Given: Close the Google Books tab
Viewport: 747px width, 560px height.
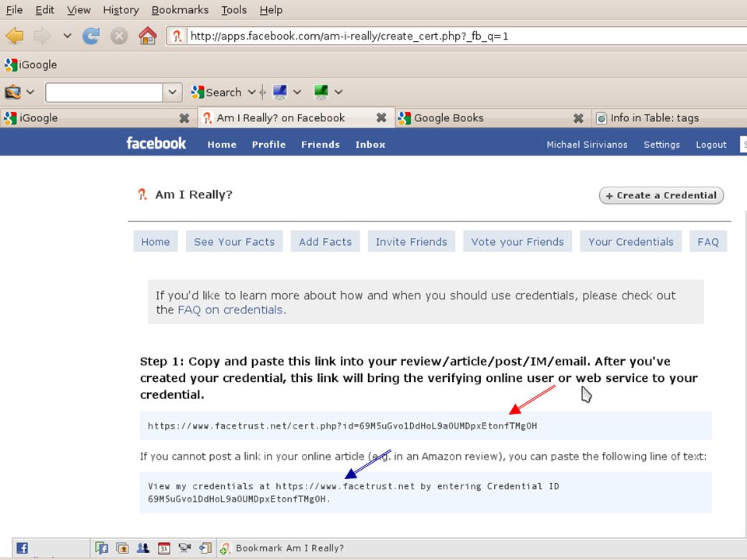Looking at the screenshot, I should [x=578, y=118].
